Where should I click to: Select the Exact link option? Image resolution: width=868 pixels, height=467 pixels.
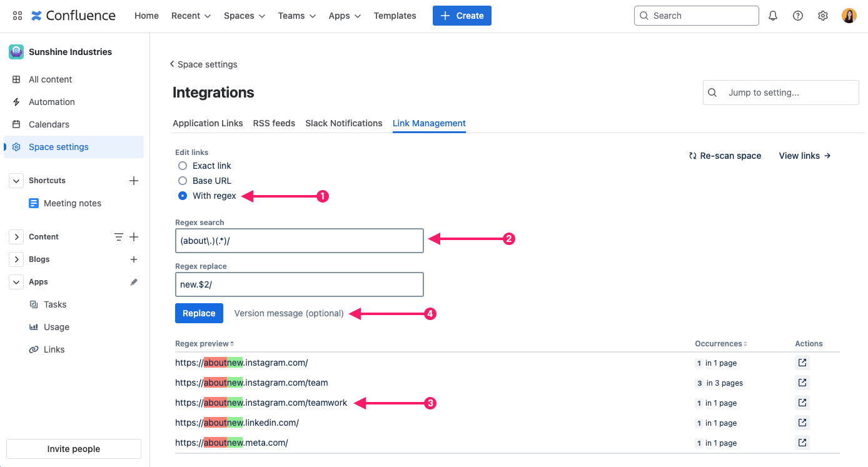click(x=182, y=166)
